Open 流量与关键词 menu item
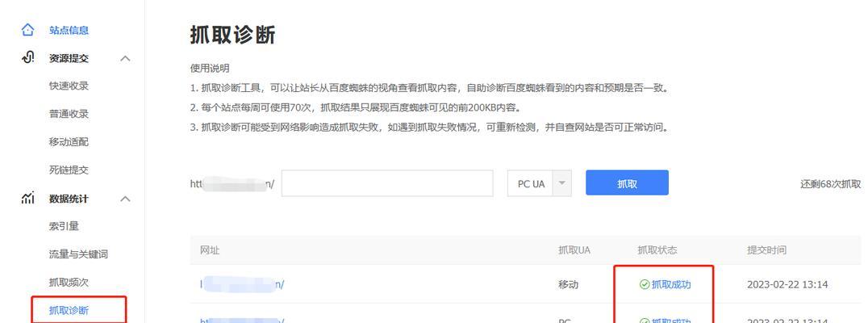This screenshot has width=868, height=323. click(78, 254)
